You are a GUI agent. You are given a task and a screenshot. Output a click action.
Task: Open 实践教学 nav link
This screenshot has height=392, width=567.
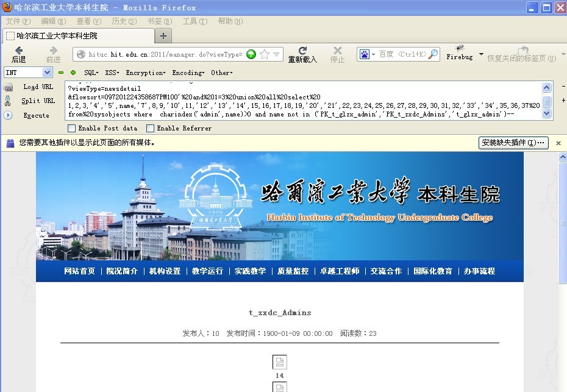pyautogui.click(x=250, y=271)
